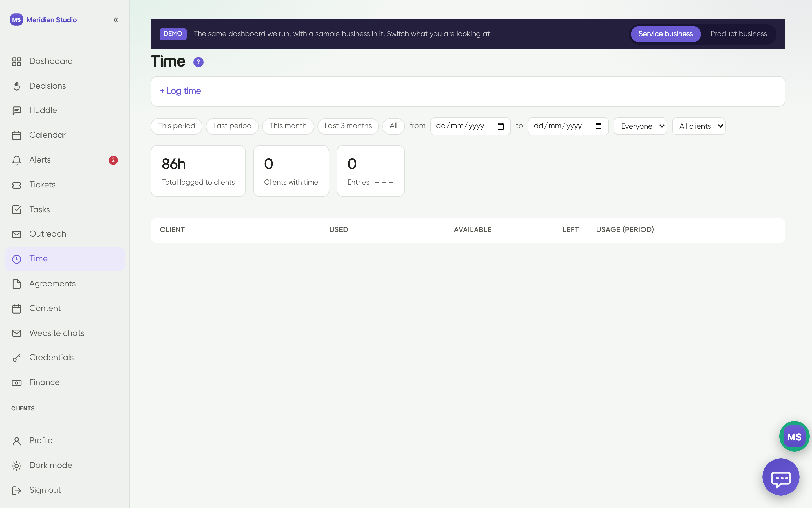Click the DEMO badge in banner
This screenshot has height=508, width=812.
[x=173, y=34]
